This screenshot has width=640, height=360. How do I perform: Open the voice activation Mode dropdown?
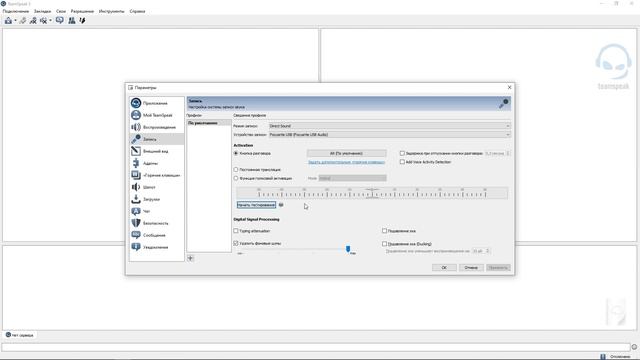[352, 178]
